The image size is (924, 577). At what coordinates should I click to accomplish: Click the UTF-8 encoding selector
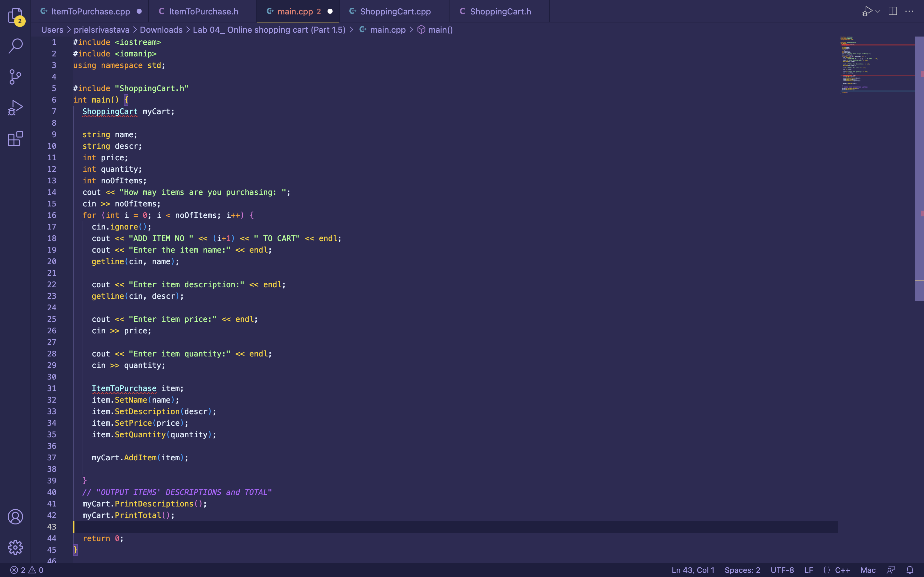pos(782,570)
